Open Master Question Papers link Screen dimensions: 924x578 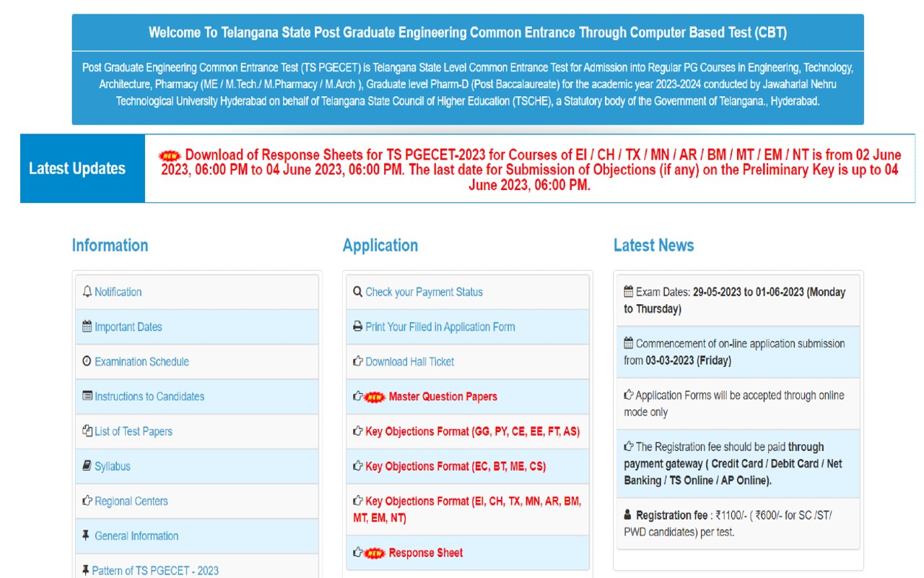point(443,397)
